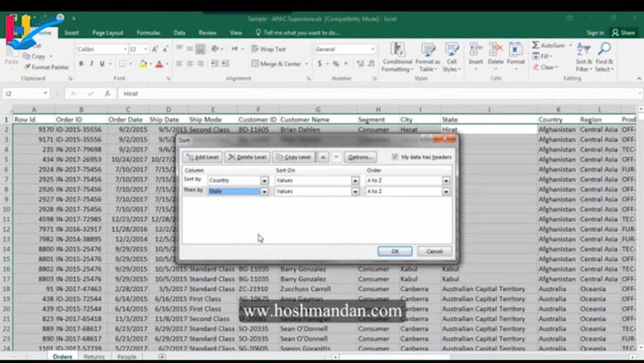Click Delete Level in Sort dialog
Viewport: 644px width, 363px height.
[x=248, y=157]
